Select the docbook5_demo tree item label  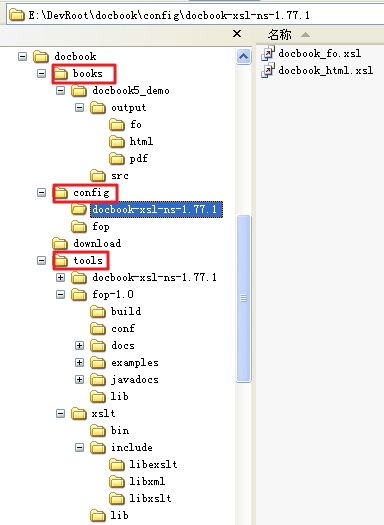pos(131,90)
